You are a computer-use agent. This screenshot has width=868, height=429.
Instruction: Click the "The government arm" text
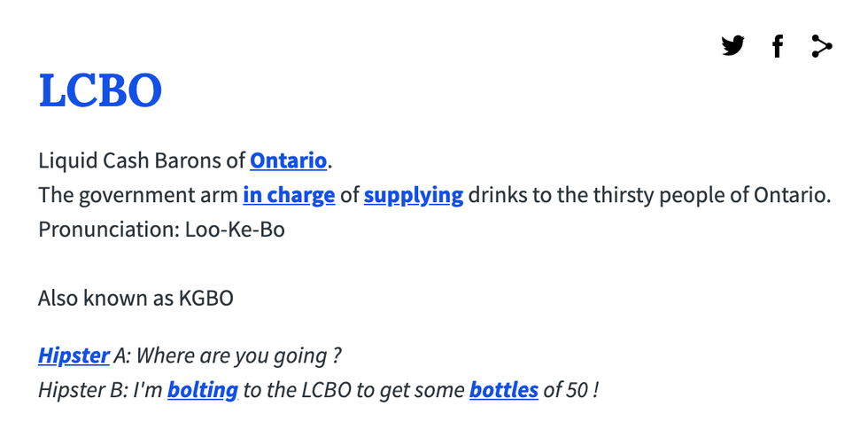point(137,194)
